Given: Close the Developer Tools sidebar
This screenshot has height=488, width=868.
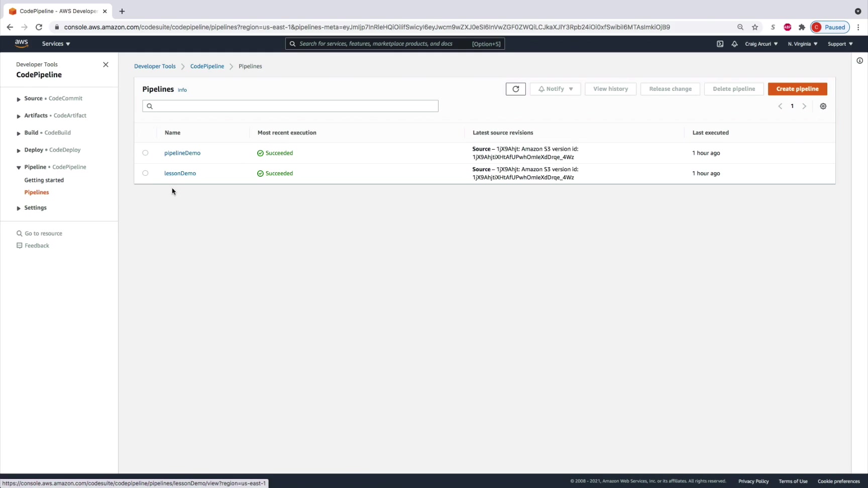Looking at the screenshot, I should pyautogui.click(x=105, y=65).
